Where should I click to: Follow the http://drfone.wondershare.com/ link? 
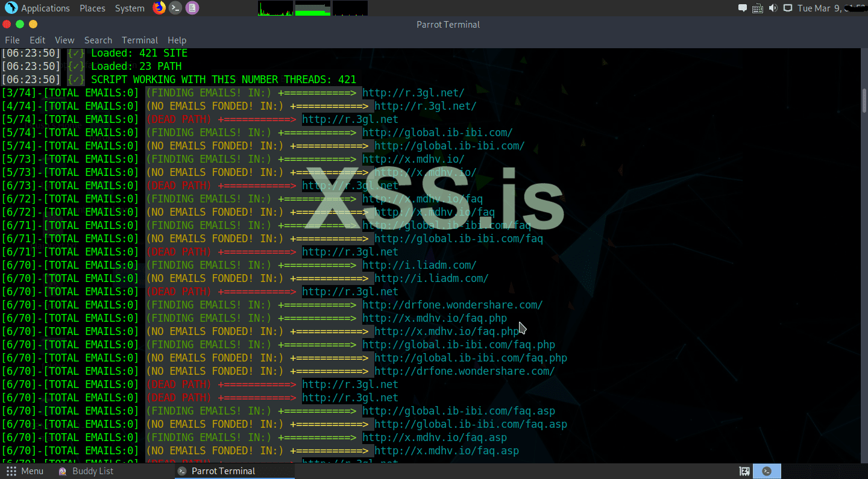(452, 304)
